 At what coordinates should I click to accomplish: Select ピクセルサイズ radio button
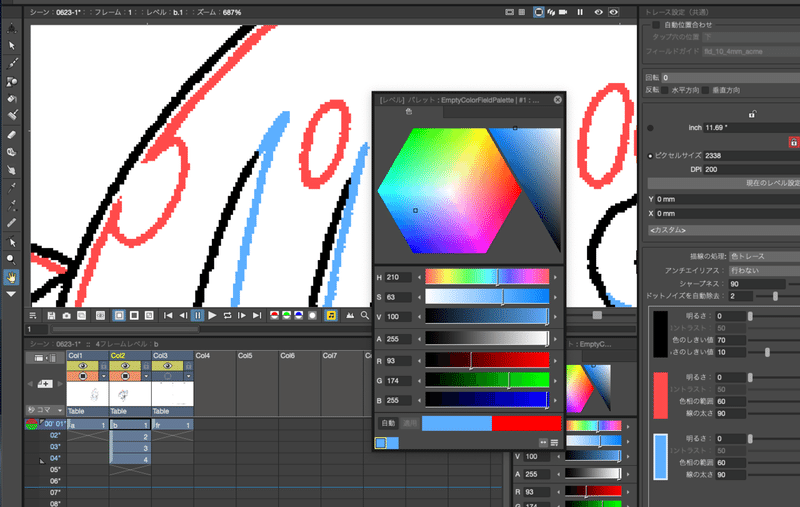pyautogui.click(x=650, y=156)
